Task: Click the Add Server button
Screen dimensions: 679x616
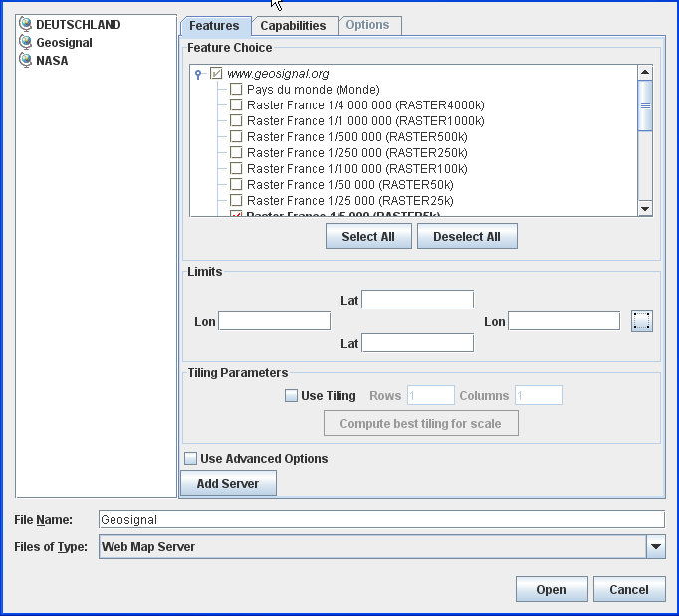Action: pyautogui.click(x=228, y=484)
